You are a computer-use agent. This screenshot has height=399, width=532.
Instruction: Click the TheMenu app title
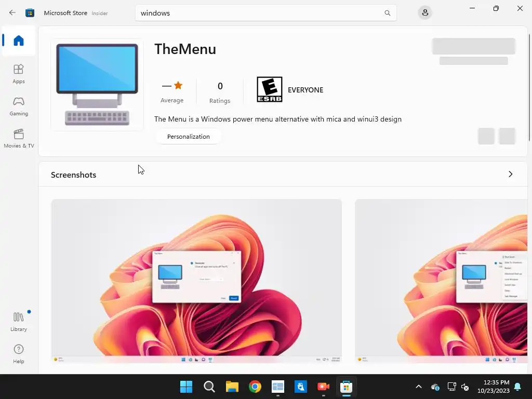click(x=185, y=49)
